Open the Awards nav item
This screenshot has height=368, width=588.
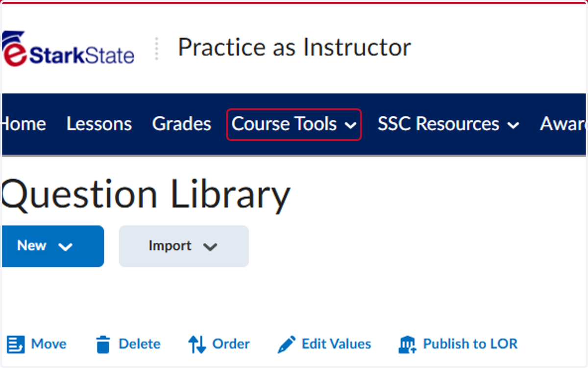pos(563,124)
